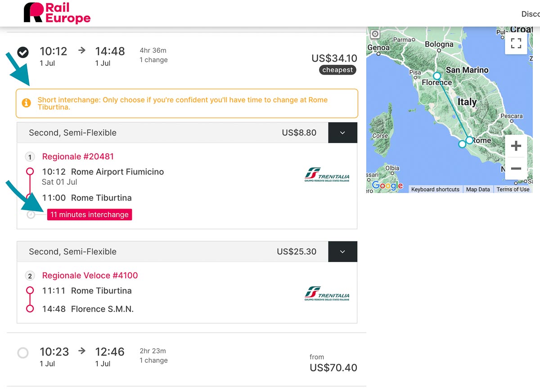540x392 pixels.
Task: Expand the US$25.30 fare dropdown
Action: pyautogui.click(x=342, y=251)
